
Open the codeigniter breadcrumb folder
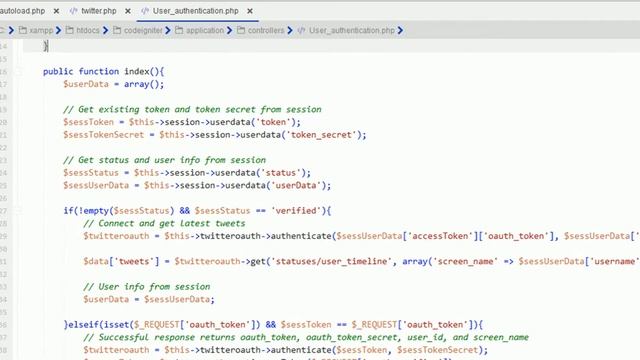[143, 30]
